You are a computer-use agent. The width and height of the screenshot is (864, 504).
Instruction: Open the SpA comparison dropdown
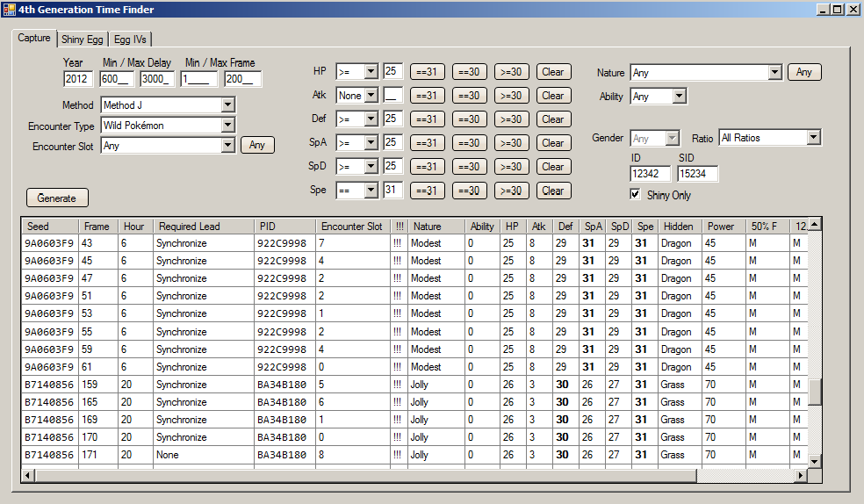[371, 142]
